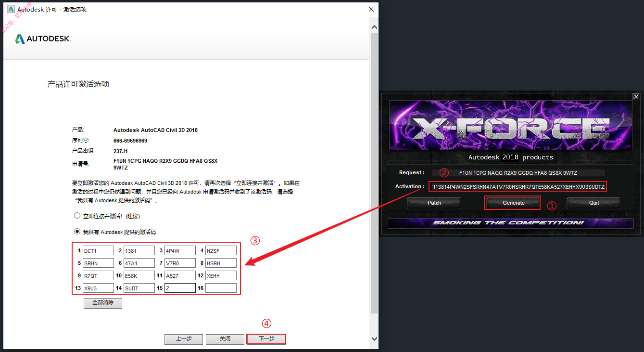Close the X-Force keygen window
The height and width of the screenshot is (352, 644).
(x=635, y=96)
